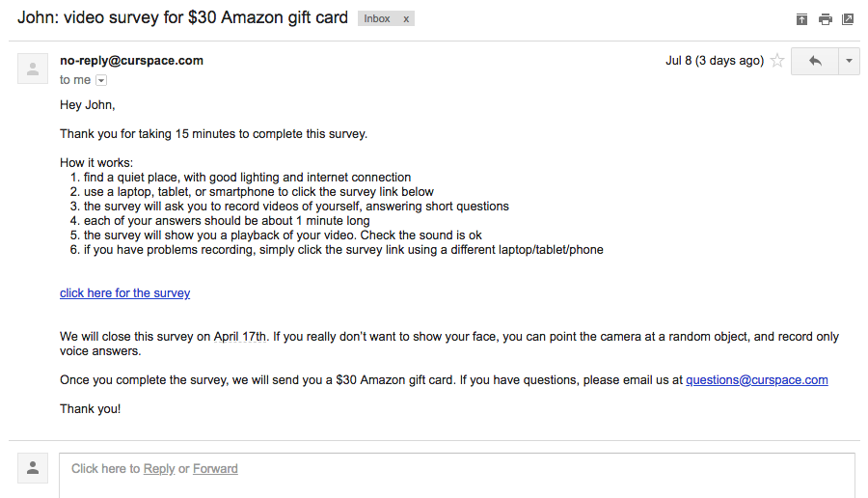Expand the 'to me' details dropdown
The width and height of the screenshot is (868, 498).
coord(101,80)
